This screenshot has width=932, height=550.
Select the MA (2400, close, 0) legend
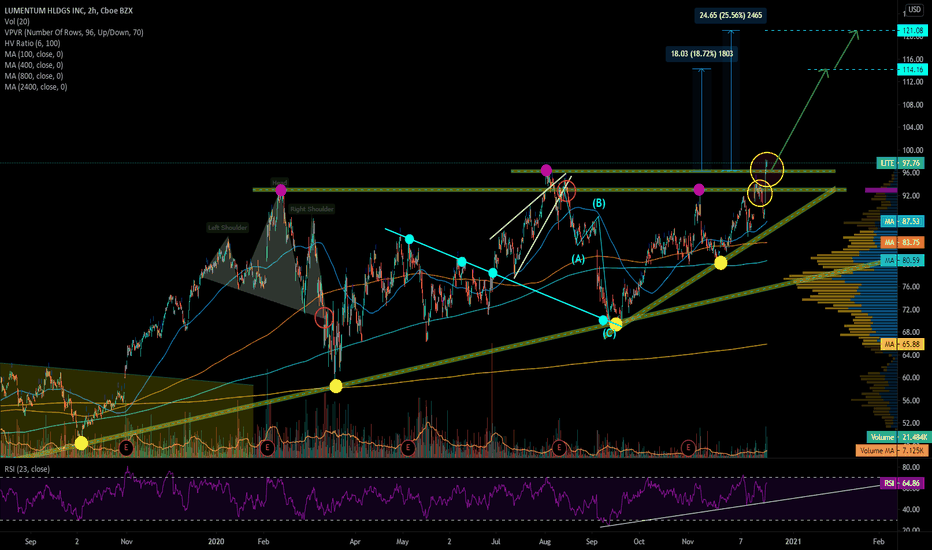[36, 87]
